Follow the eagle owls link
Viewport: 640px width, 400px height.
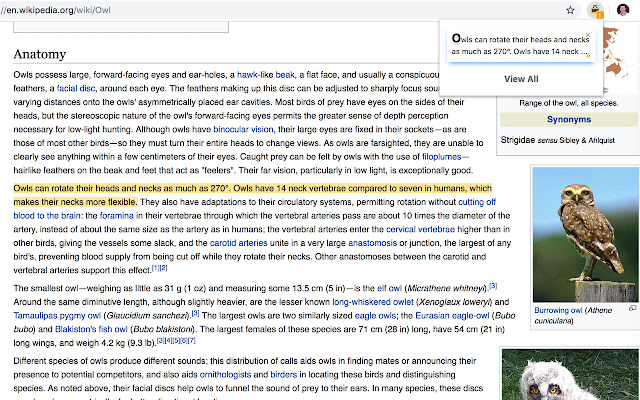click(375, 316)
